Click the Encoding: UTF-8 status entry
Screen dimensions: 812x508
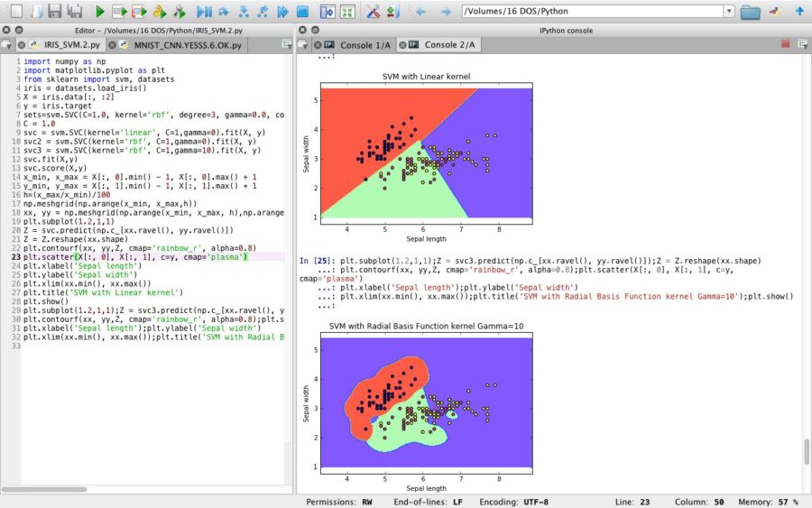coord(513,502)
